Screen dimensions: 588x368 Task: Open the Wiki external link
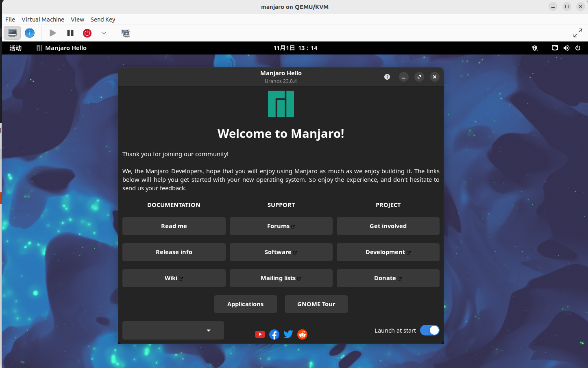tap(174, 278)
